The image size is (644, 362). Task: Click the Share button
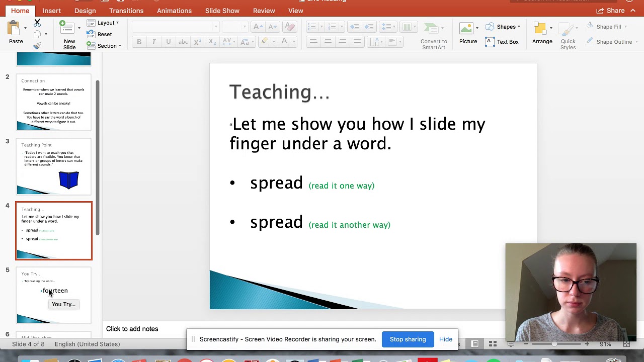pos(610,11)
